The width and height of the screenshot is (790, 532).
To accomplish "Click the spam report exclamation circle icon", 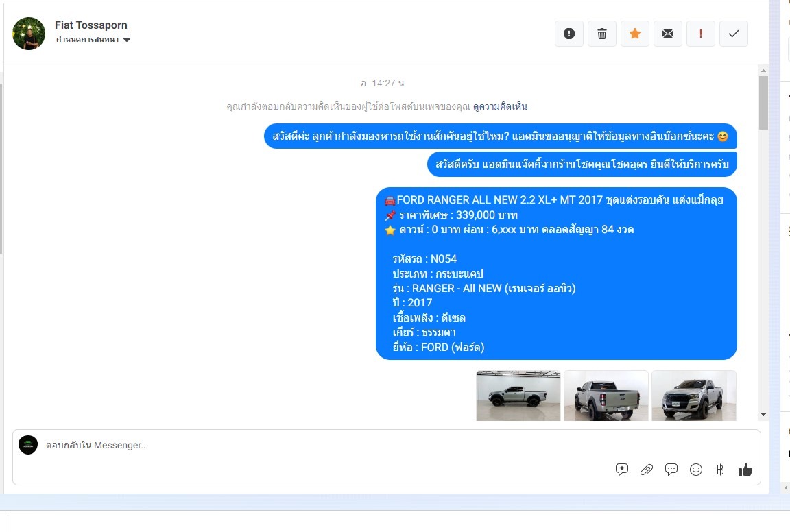I will coord(568,34).
